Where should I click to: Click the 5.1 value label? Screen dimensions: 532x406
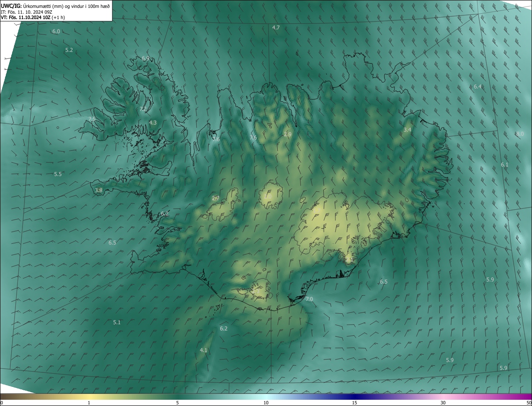117,322
